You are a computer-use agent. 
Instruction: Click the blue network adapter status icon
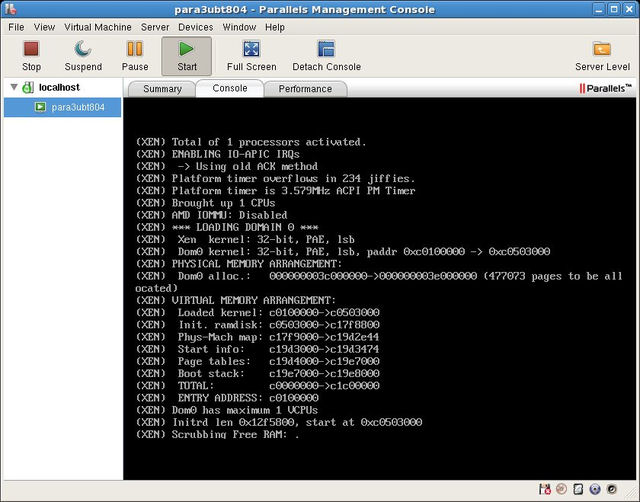point(595,489)
